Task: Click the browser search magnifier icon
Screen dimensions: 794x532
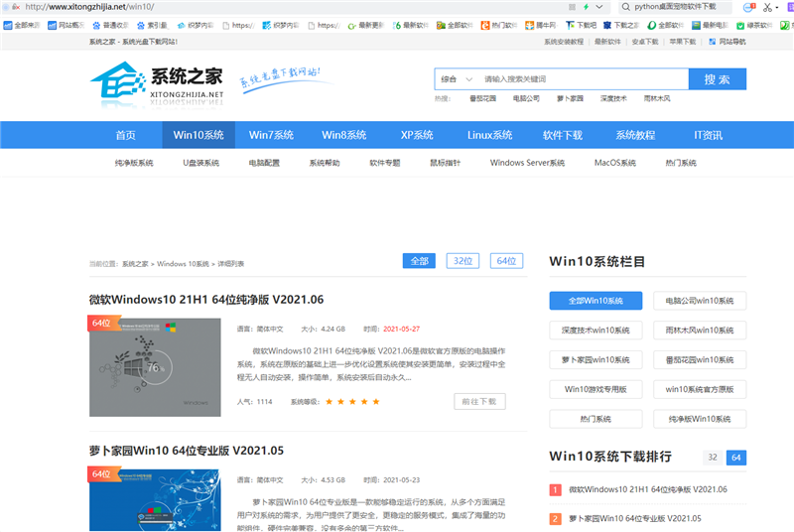Action: pyautogui.click(x=626, y=6)
